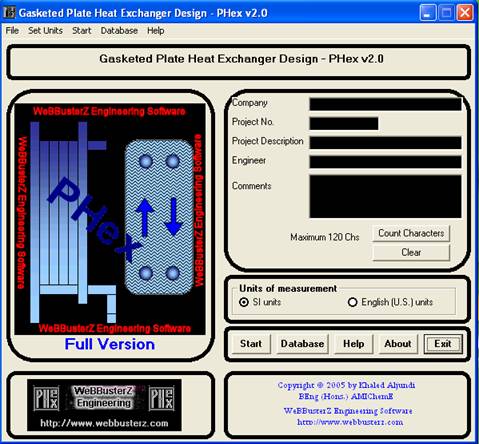Click the WeBBusterZ Engineering banner image

(x=104, y=405)
